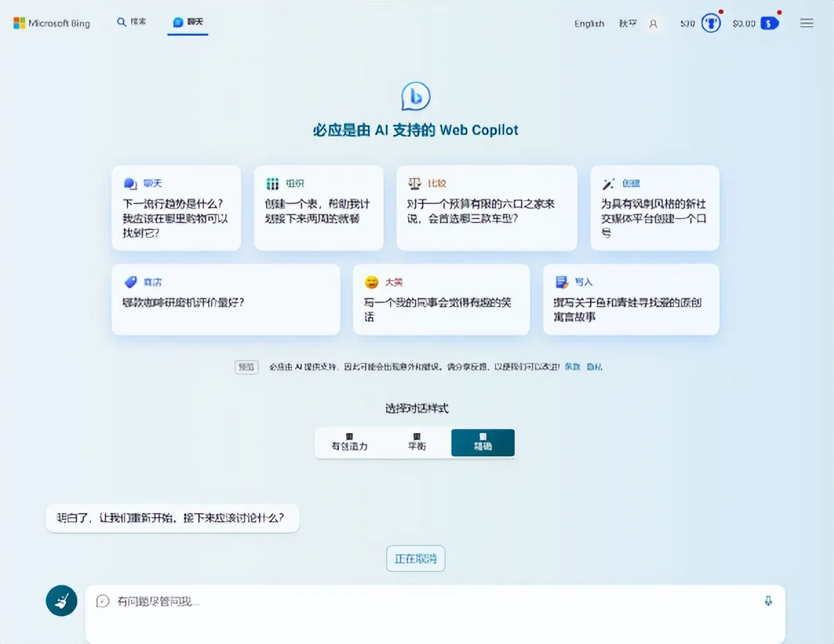Switch language to English
Screen dimensions: 834x644
589,23
